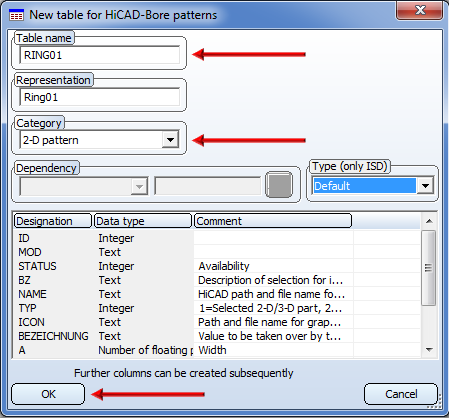
Task: Click the list scroll up arrow
Action: pos(429,221)
